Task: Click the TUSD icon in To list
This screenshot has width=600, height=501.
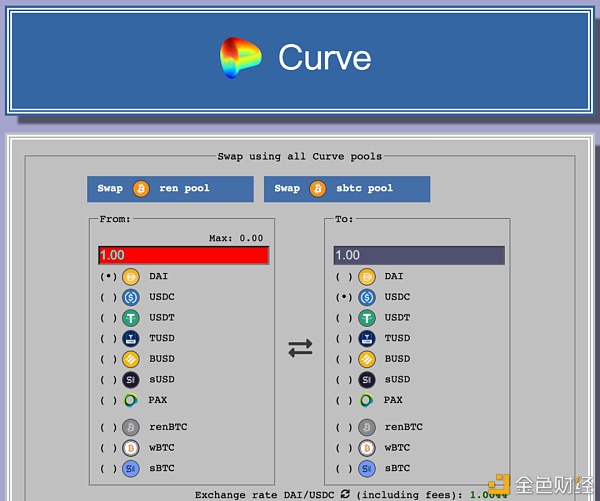Action: pos(367,338)
